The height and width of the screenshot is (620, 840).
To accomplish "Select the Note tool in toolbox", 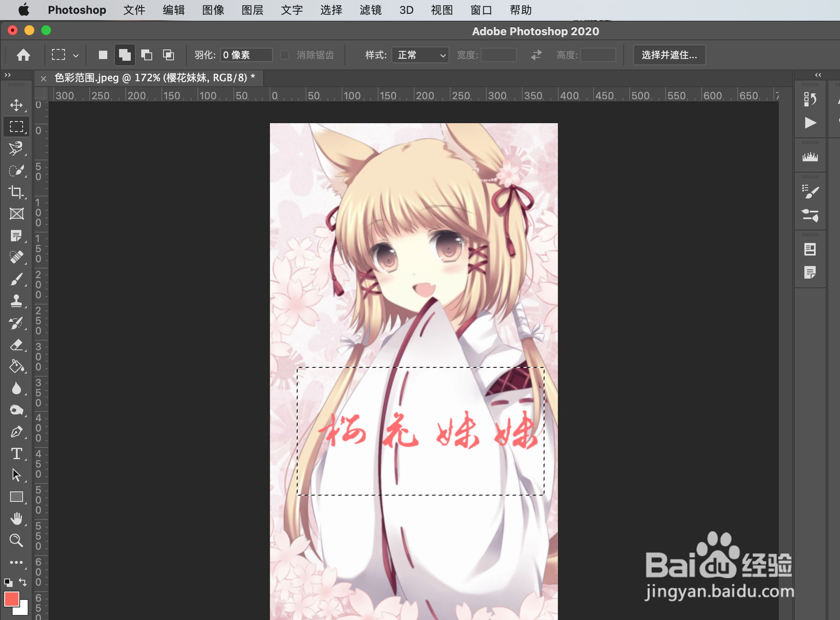I will (16, 235).
